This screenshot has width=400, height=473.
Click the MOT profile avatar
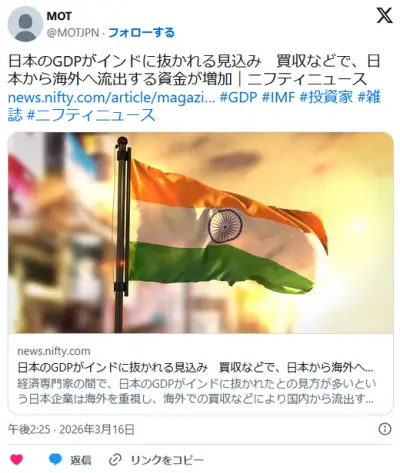coord(25,24)
